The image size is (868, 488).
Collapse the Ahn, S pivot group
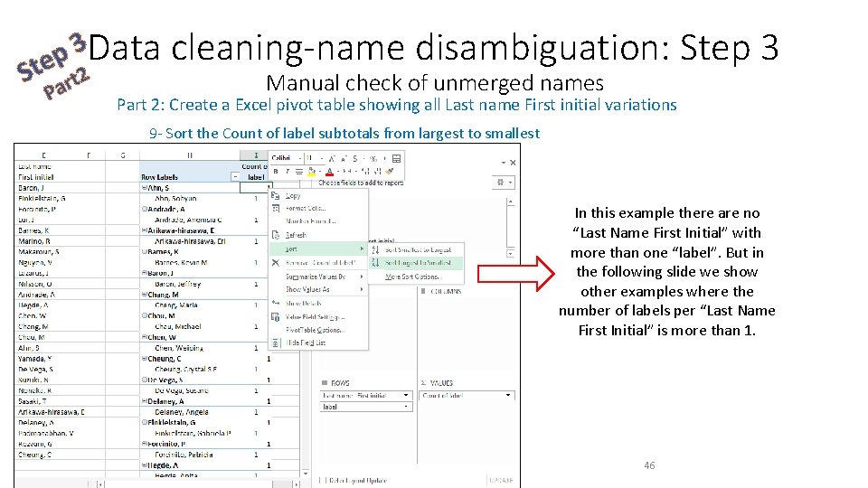[x=145, y=188]
